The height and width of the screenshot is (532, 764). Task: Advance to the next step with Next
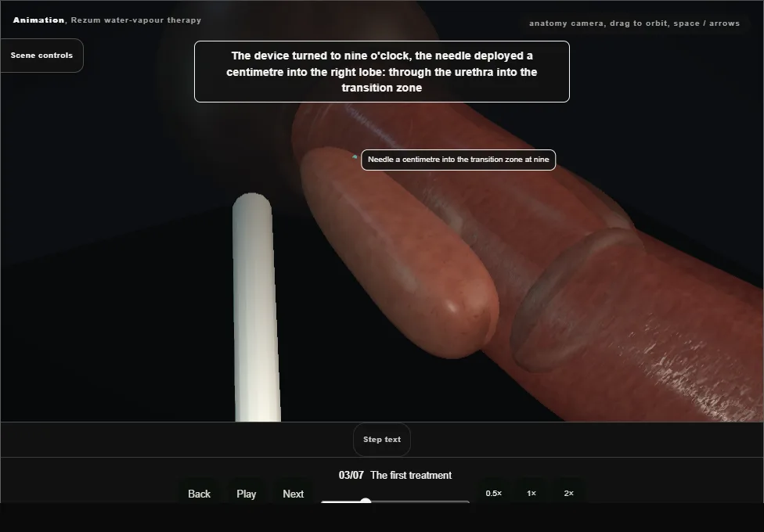(294, 494)
